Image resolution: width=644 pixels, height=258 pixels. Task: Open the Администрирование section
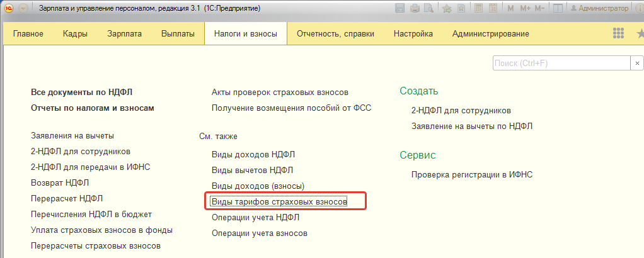tap(491, 34)
